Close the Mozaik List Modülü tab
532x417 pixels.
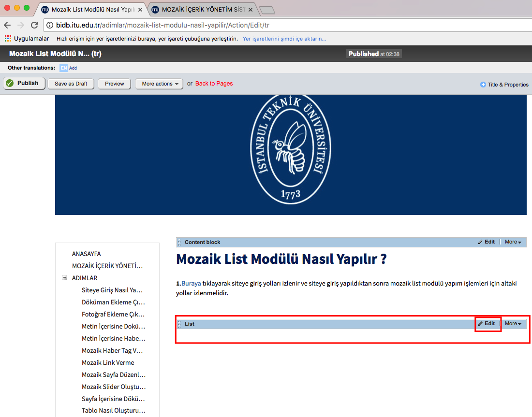click(x=140, y=10)
